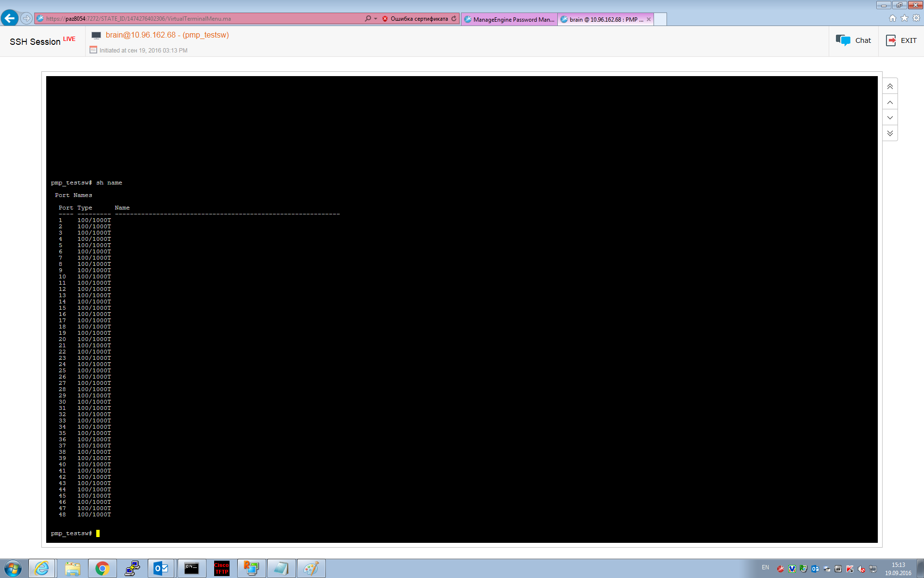Open Cisco TFTP server taskbar icon
924x578 pixels.
point(221,568)
